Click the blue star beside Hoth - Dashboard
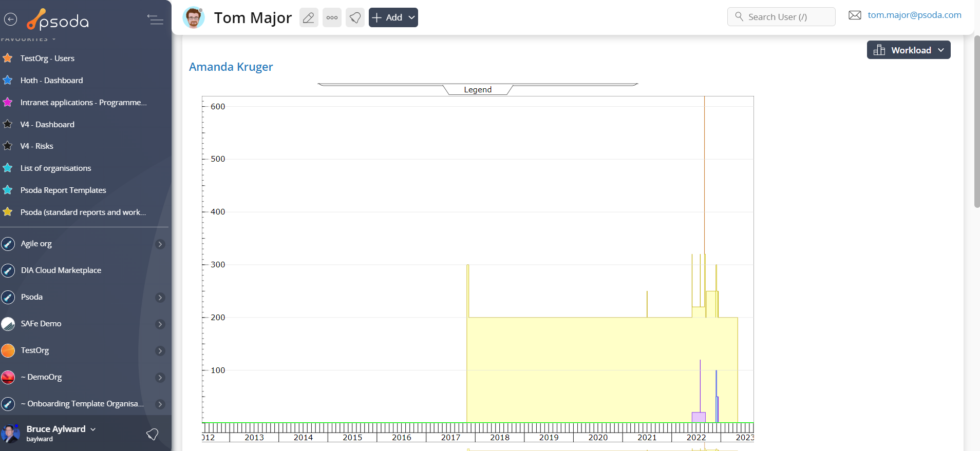Screen dimensions: 980x451 [8, 80]
